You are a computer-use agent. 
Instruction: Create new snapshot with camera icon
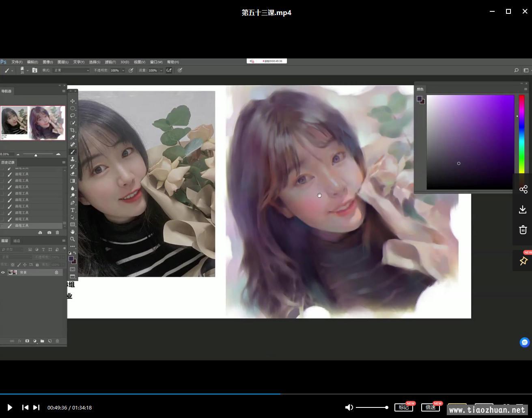(x=49, y=233)
